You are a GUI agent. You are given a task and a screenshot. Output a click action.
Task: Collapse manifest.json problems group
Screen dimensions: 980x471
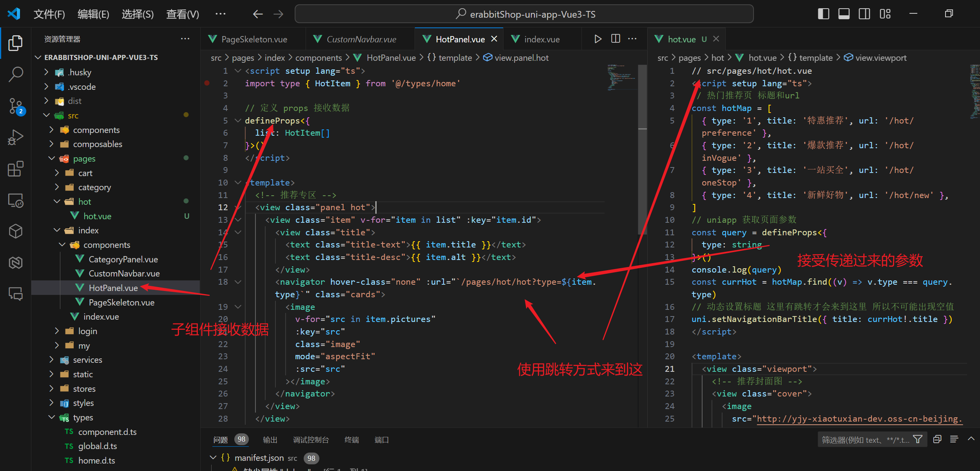(x=213, y=458)
